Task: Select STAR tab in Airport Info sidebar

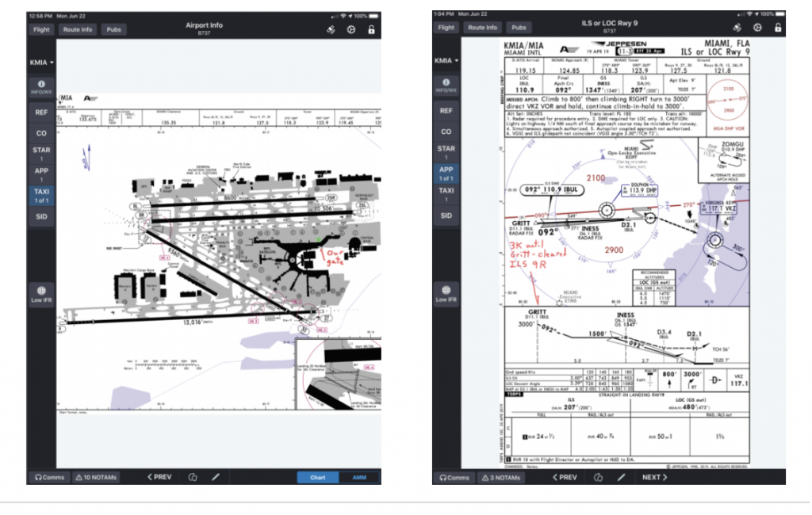Action: coord(41,154)
